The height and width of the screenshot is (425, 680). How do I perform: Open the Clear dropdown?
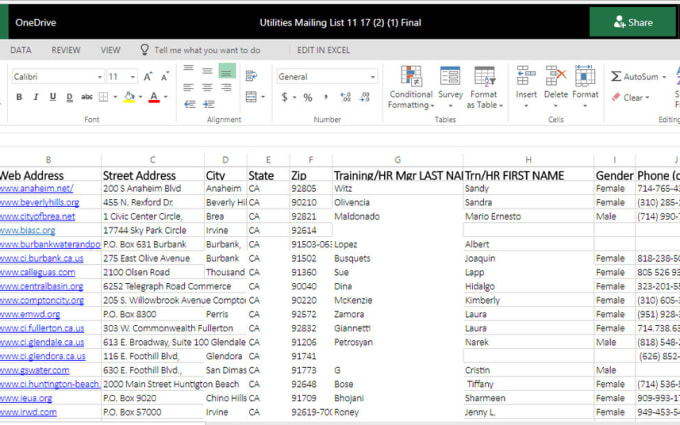point(630,97)
